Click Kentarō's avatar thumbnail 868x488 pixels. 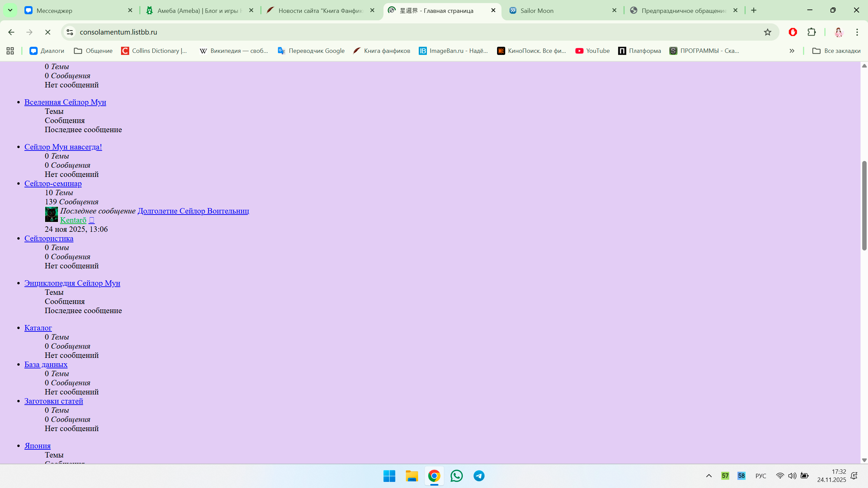[52, 215]
